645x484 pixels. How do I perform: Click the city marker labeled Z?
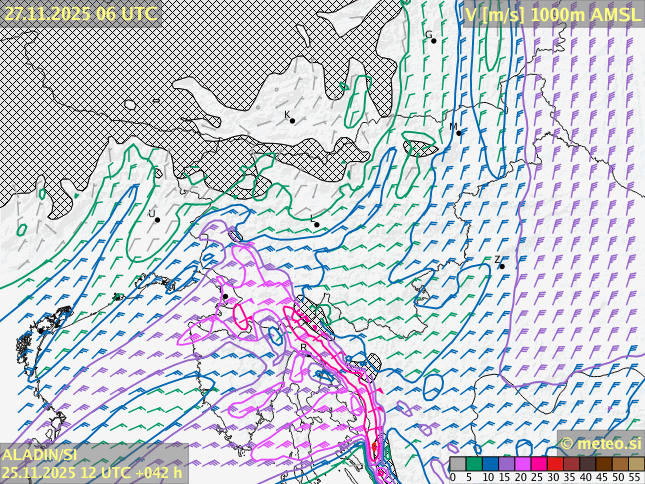(x=502, y=266)
